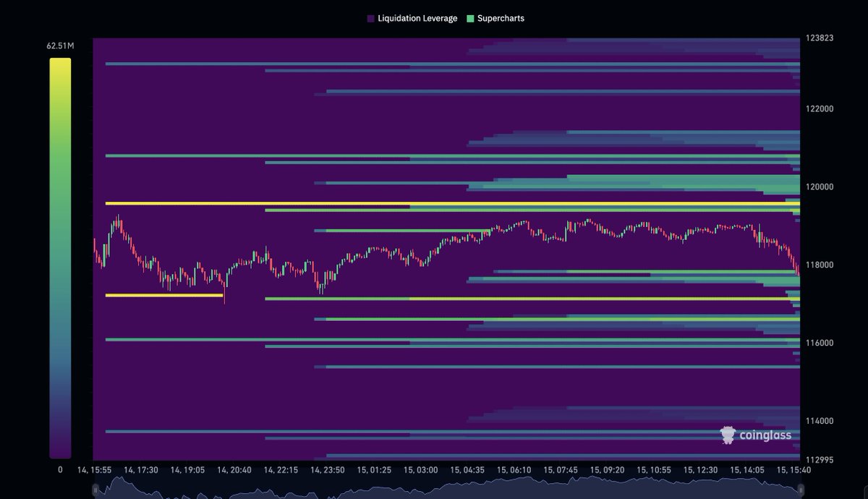Toggle the Supercharts legend series
The image size is (868, 499).
495,18
